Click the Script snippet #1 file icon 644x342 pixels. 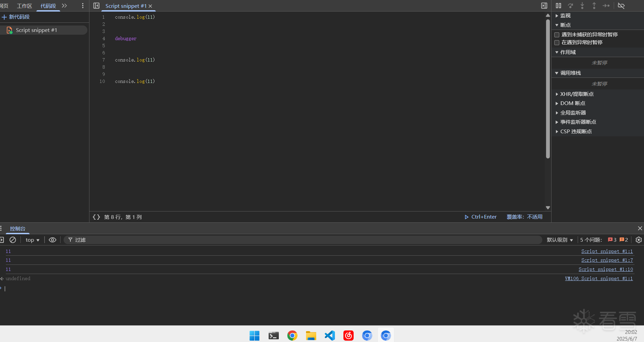click(10, 30)
